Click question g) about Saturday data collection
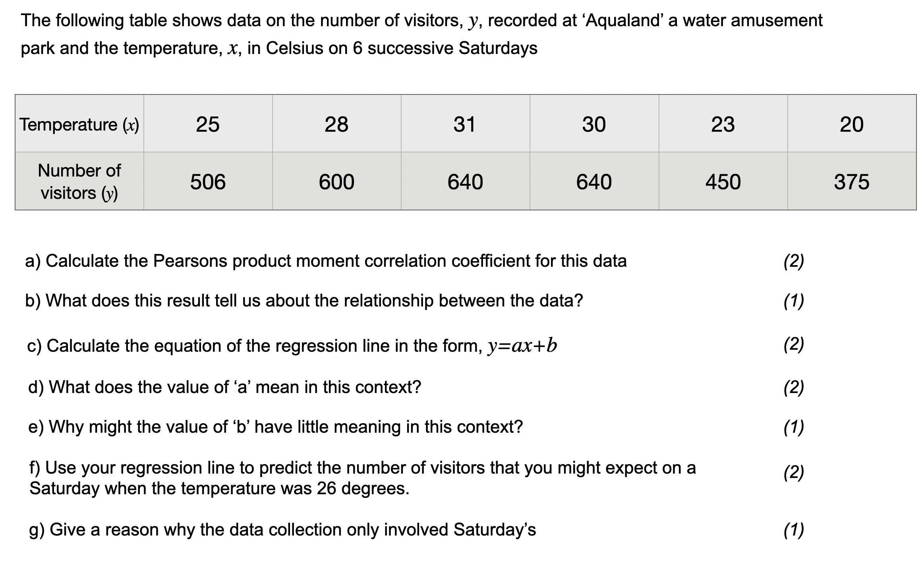 coord(282,530)
